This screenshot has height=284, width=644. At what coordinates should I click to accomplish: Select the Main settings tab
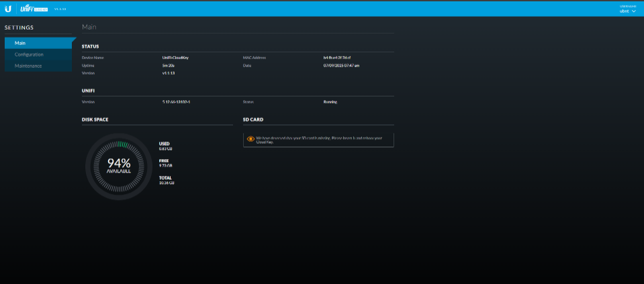point(38,43)
